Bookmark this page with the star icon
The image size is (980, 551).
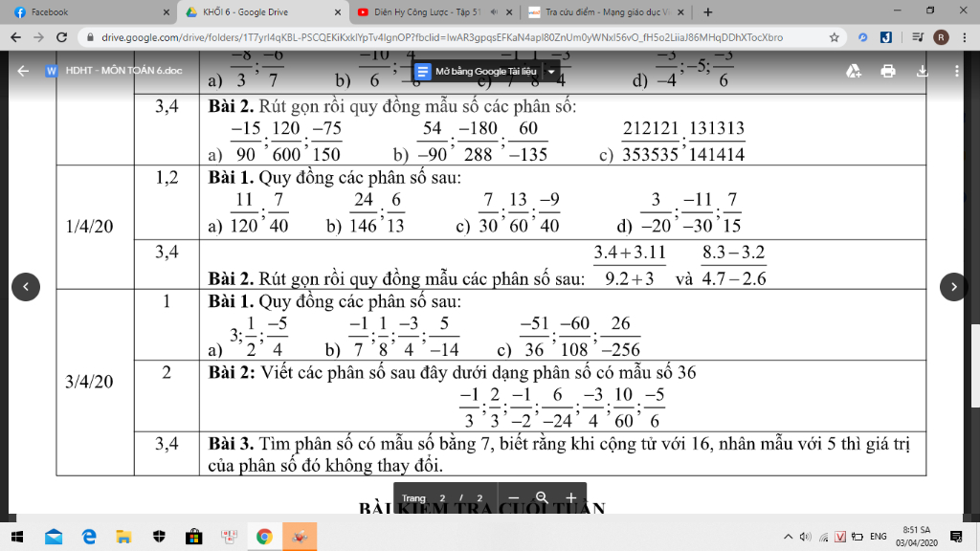click(x=834, y=37)
